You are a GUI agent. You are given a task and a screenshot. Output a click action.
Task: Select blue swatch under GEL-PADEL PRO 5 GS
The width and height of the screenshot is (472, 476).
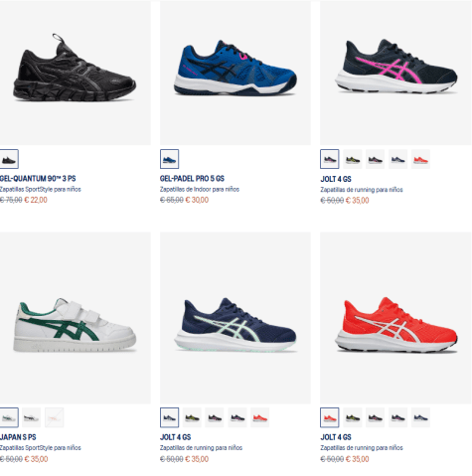click(169, 159)
